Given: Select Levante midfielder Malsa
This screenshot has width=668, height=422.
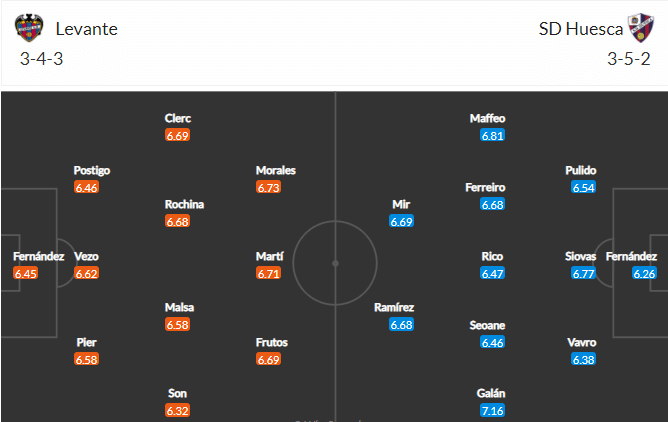Looking at the screenshot, I should tap(179, 307).
